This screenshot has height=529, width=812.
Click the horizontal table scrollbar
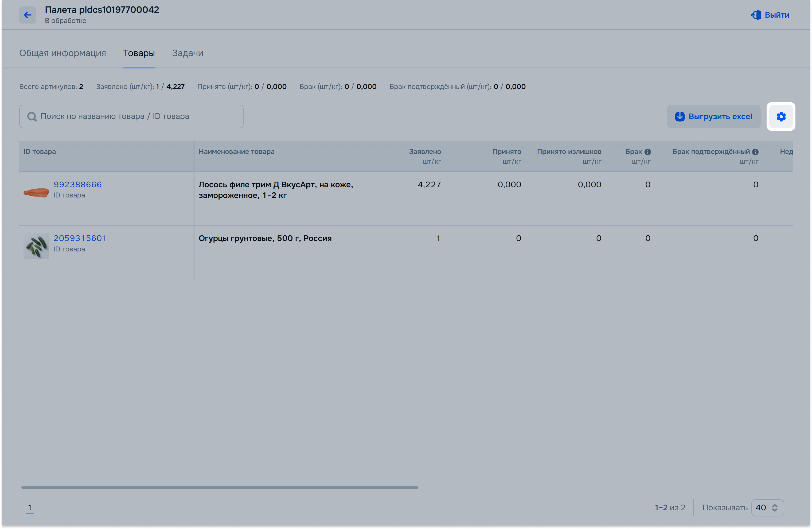220,488
